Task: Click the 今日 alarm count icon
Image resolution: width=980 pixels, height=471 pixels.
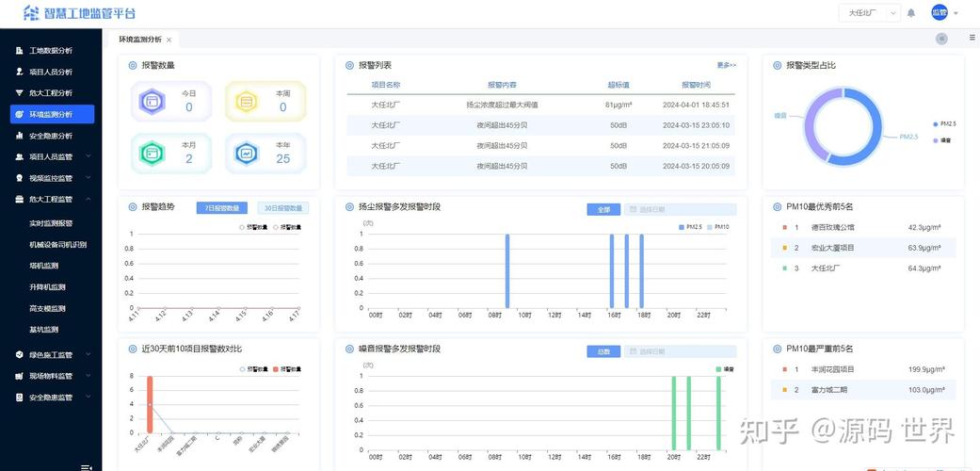Action: click(x=152, y=102)
